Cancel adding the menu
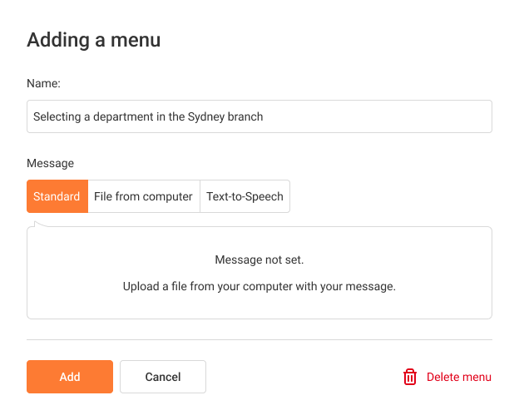 click(163, 377)
